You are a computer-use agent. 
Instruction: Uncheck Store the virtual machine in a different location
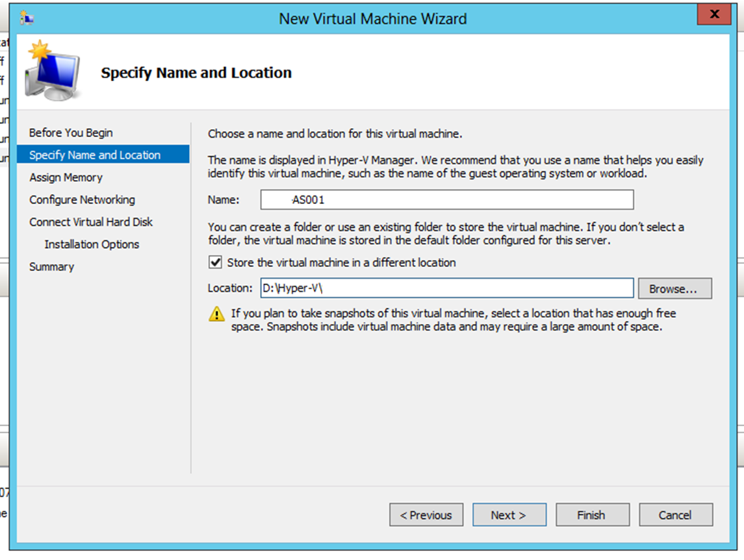216,262
